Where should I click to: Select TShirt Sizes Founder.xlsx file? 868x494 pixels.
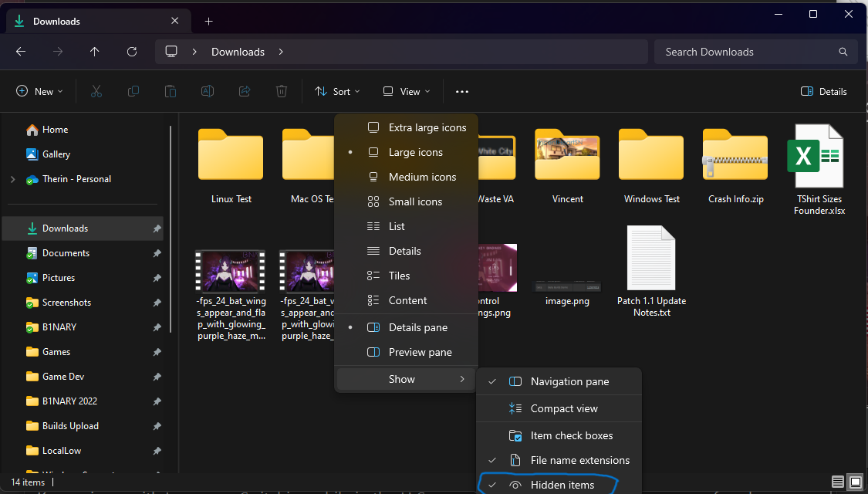coord(819,170)
